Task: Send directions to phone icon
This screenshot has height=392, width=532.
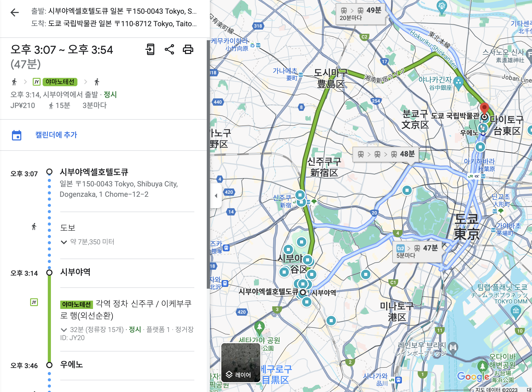Action: [x=150, y=49]
